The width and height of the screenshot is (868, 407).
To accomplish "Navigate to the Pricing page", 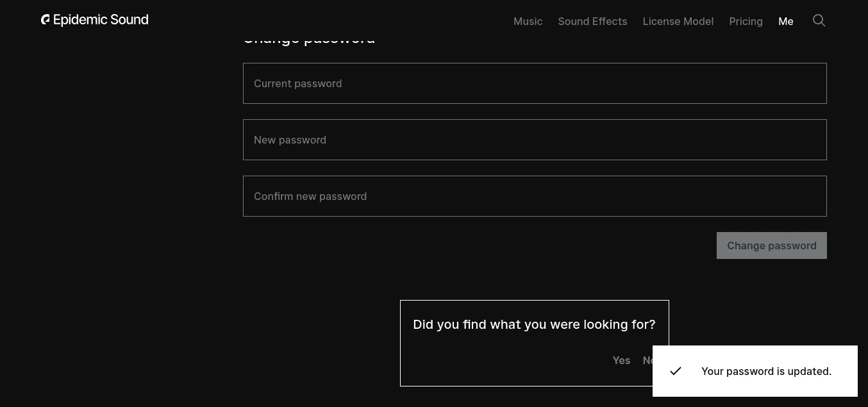I will click(x=746, y=21).
